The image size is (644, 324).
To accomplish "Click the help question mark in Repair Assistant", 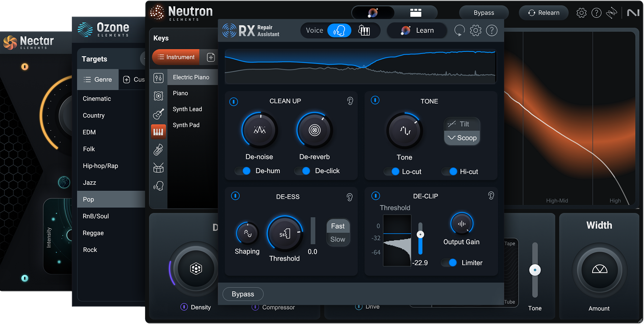I will 492,30.
